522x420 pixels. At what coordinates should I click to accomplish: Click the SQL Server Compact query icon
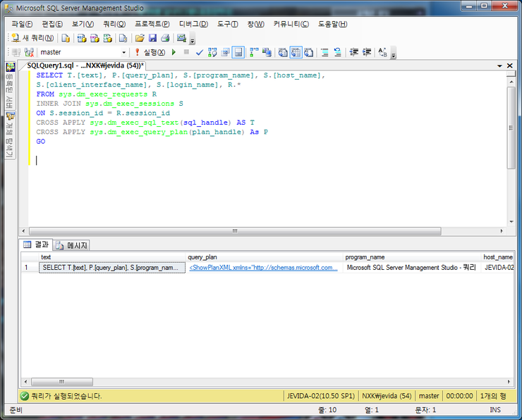tap(123, 38)
